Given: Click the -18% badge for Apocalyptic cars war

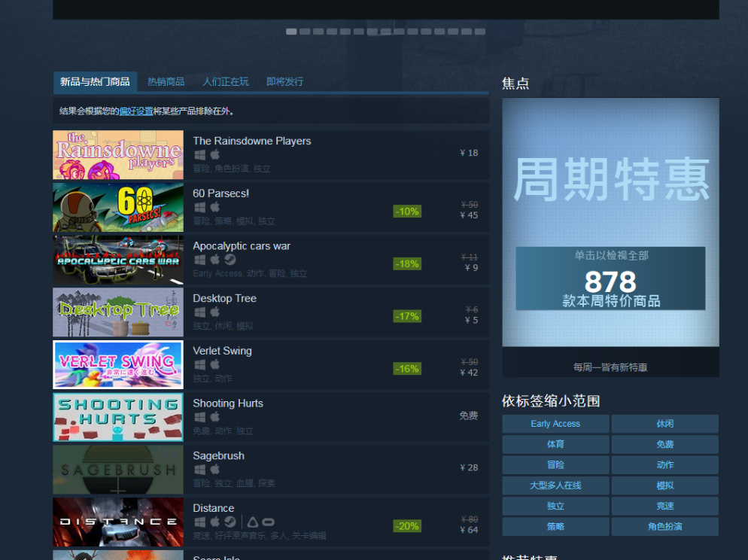Looking at the screenshot, I should (x=407, y=263).
